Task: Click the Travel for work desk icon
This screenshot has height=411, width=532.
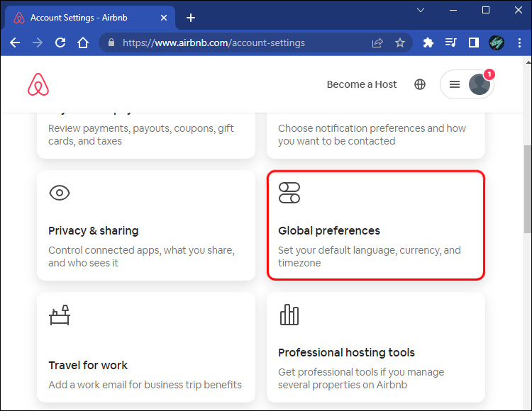Action: point(60,315)
